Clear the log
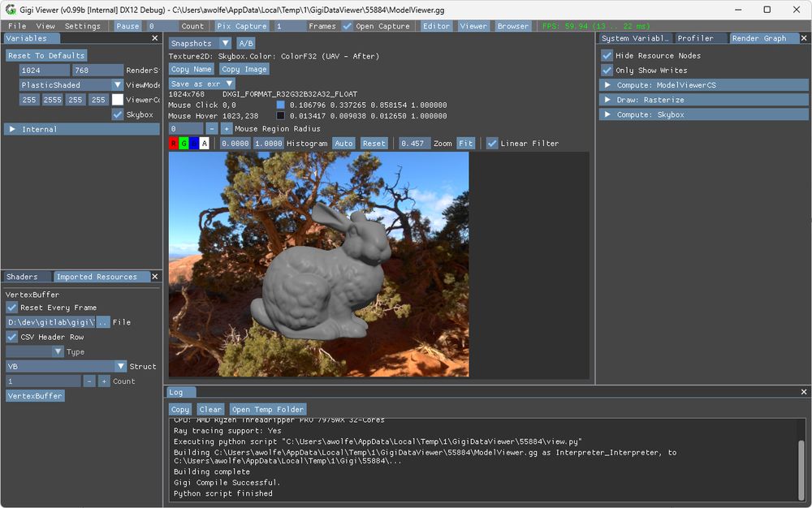The width and height of the screenshot is (812, 508). pyautogui.click(x=210, y=409)
